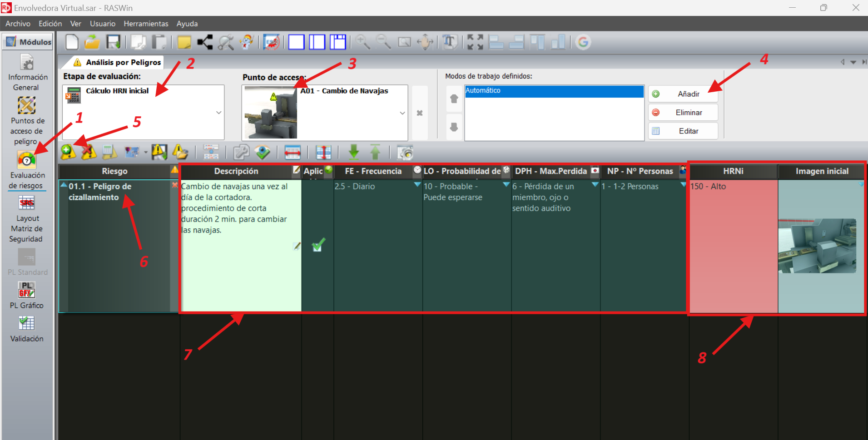
Task: Click the Imagen inicial machine thumbnail
Action: click(817, 246)
